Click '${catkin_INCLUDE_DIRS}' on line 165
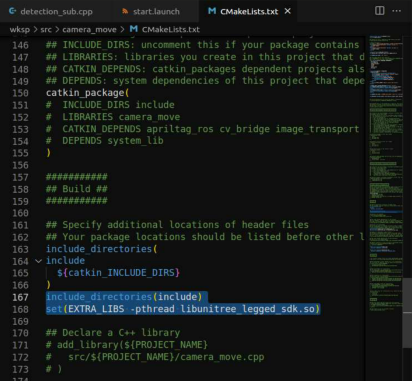Image resolution: width=412 pixels, height=381 pixels. pyautogui.click(x=118, y=273)
